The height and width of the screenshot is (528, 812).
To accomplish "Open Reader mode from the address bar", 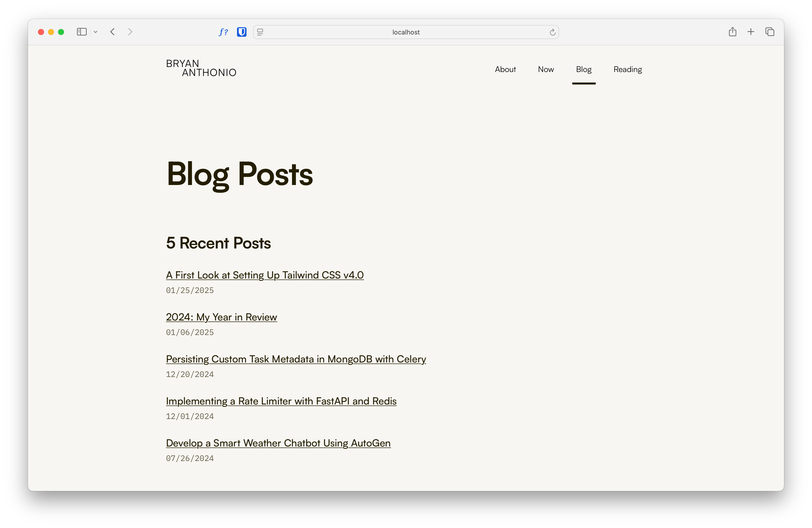I will 260,32.
